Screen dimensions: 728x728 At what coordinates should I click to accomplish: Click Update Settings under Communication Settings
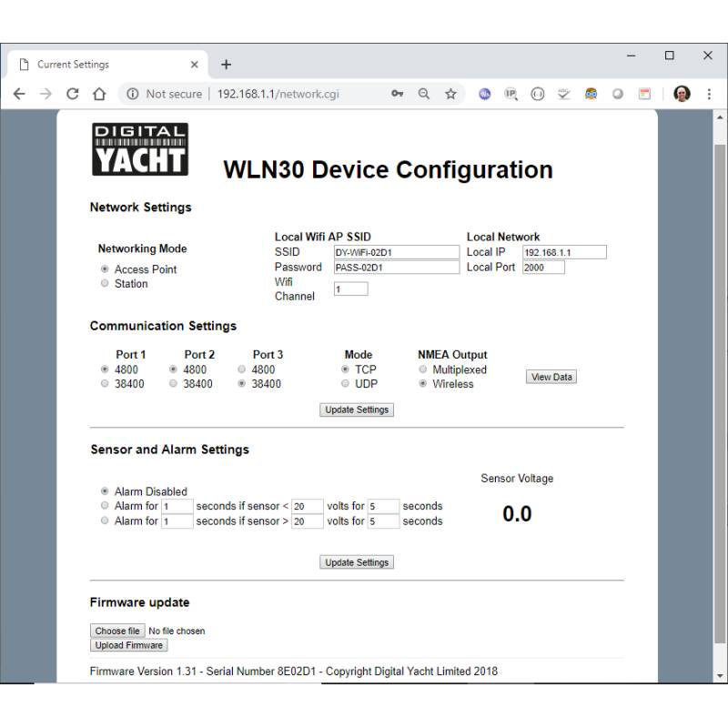(x=357, y=409)
